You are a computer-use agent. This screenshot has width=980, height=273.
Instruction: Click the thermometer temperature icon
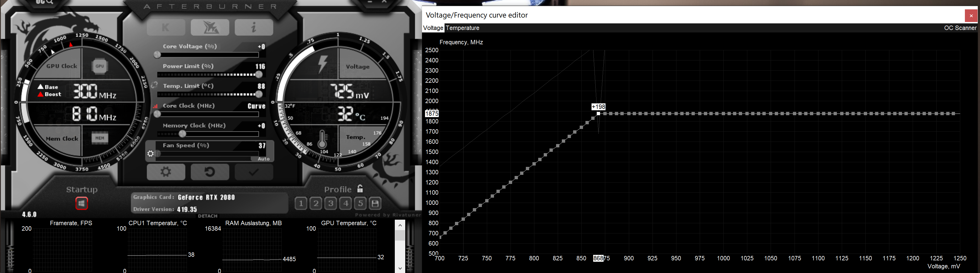tap(322, 139)
